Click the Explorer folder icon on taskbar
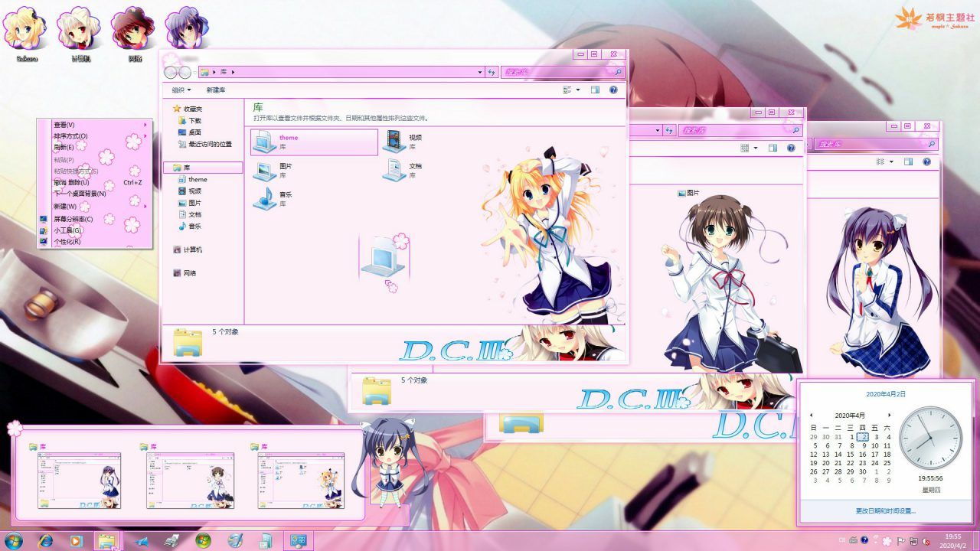The height and width of the screenshot is (551, 980). (106, 541)
